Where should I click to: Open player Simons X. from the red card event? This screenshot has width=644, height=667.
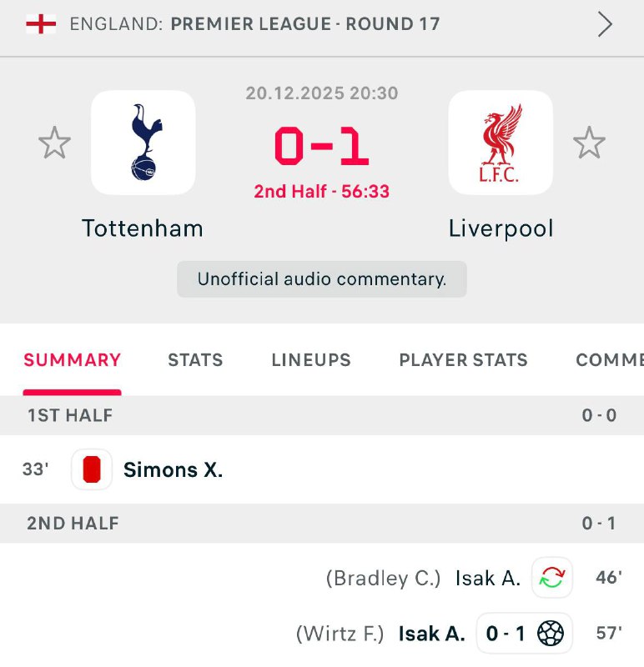click(x=173, y=470)
